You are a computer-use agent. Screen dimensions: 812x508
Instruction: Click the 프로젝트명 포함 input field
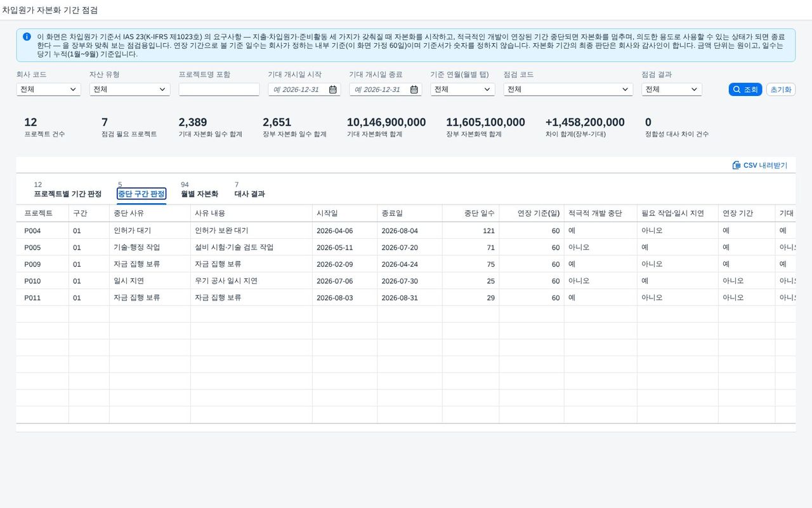click(219, 90)
